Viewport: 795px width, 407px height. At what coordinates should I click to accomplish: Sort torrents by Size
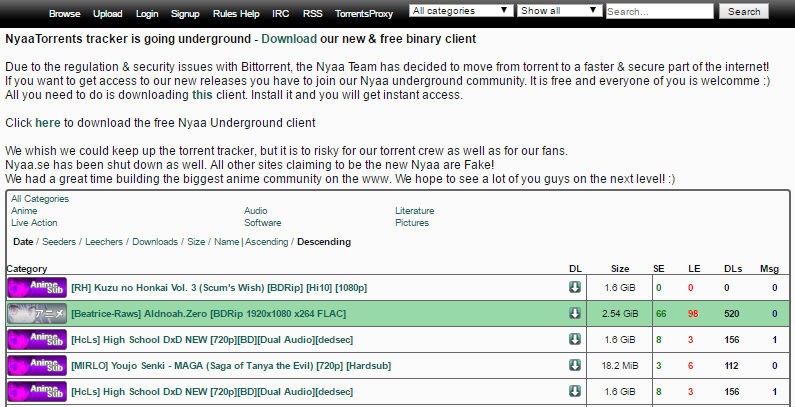click(196, 242)
